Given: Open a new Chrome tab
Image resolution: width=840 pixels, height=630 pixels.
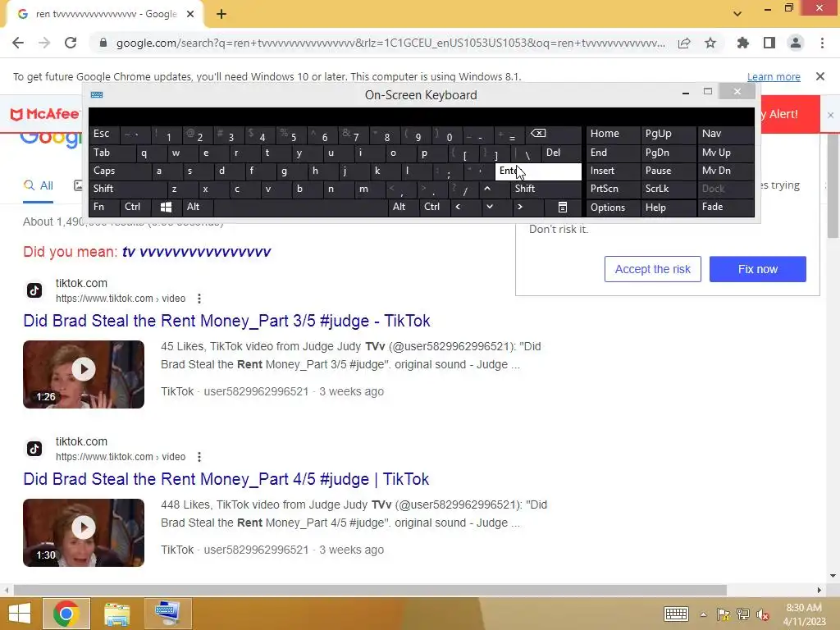Looking at the screenshot, I should [x=221, y=14].
